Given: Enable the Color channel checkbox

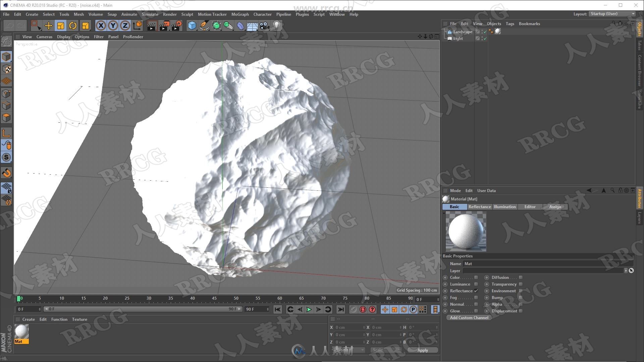Looking at the screenshot, I should point(476,278).
